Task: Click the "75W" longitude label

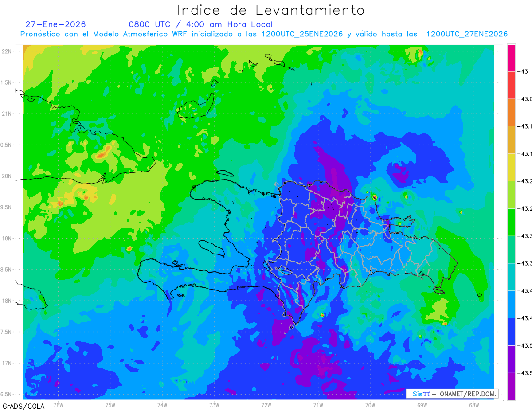Action: 110,405
